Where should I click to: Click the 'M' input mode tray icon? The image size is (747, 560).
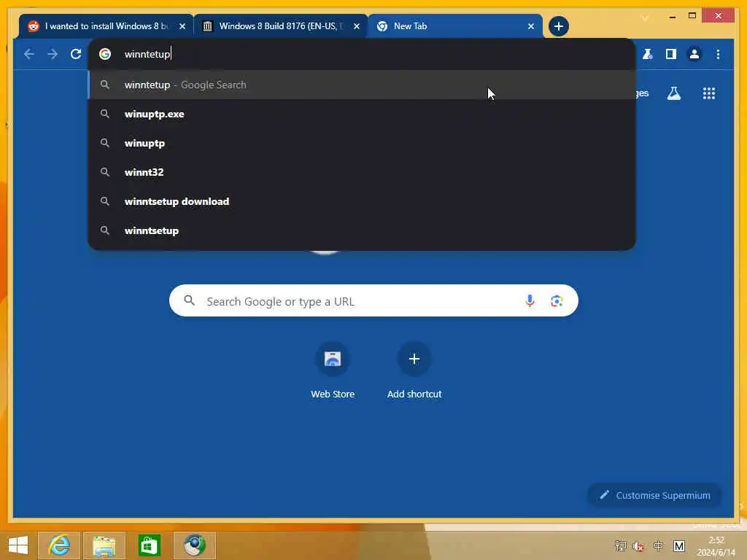coord(679,545)
